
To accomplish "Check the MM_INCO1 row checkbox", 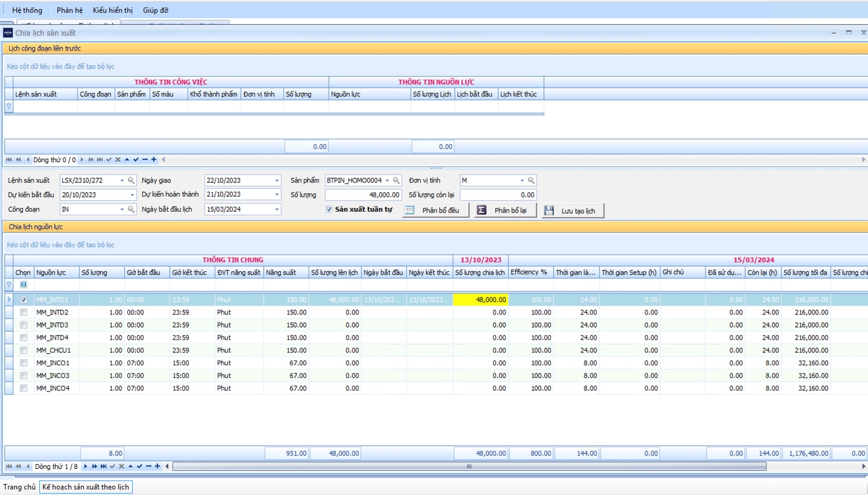I will 24,363.
